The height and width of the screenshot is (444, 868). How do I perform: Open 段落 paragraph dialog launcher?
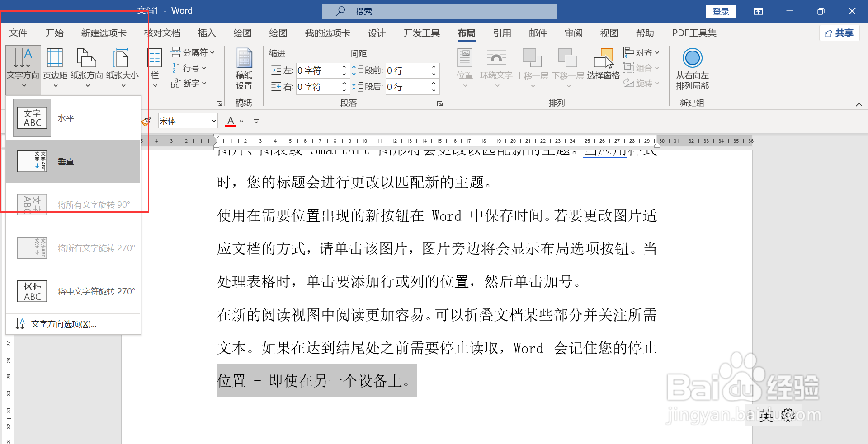pos(439,103)
